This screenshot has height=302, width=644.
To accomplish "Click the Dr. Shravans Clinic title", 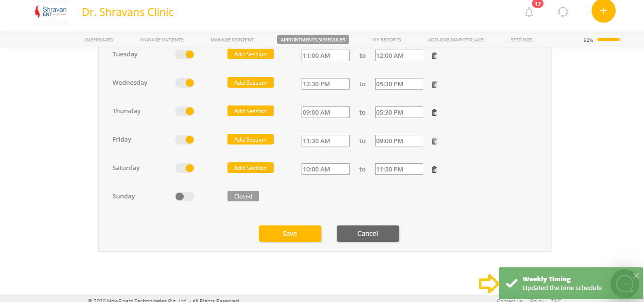I will 128,12.
